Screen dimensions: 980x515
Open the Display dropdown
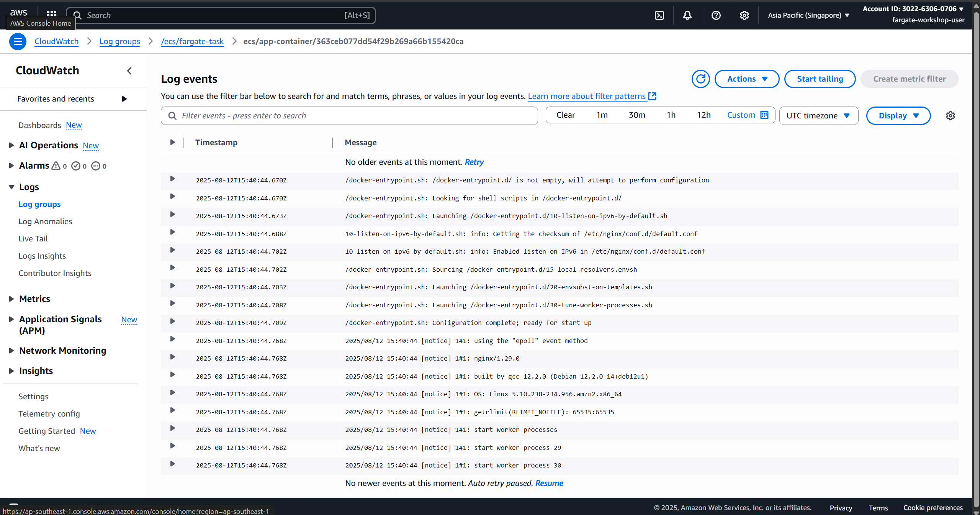coord(898,116)
